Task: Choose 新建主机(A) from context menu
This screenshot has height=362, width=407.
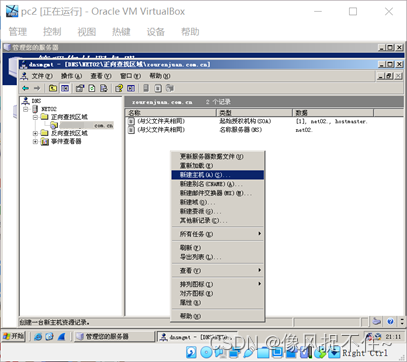Action: coord(218,175)
